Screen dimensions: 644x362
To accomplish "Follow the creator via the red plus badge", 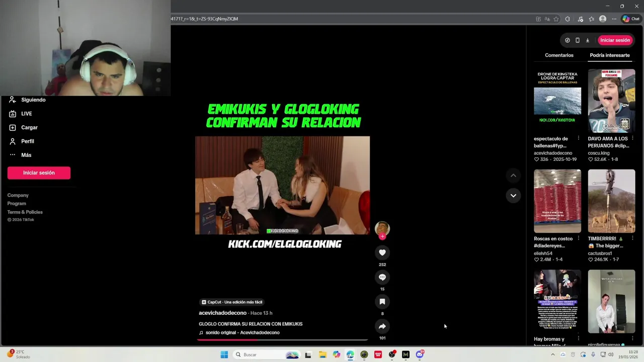I will 382,236.
